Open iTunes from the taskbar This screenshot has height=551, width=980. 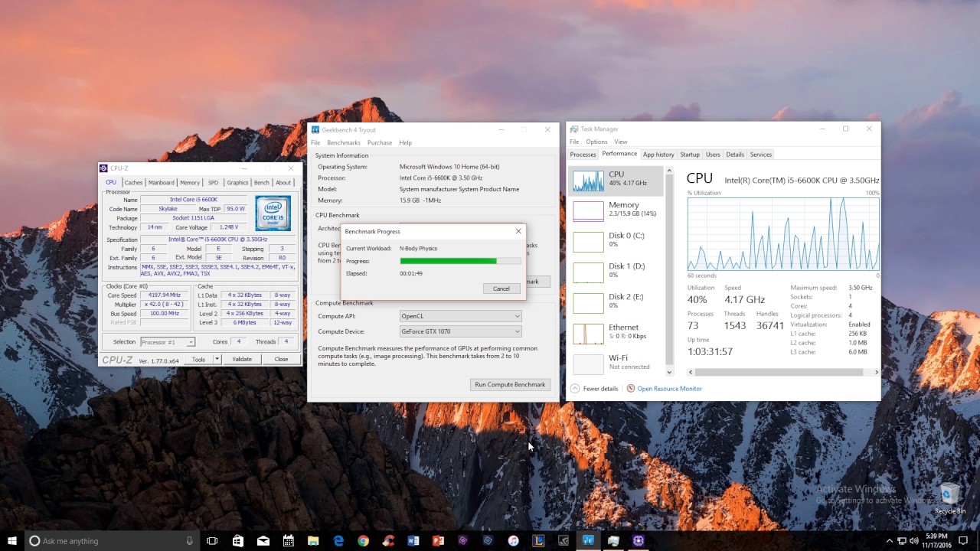pyautogui.click(x=513, y=541)
